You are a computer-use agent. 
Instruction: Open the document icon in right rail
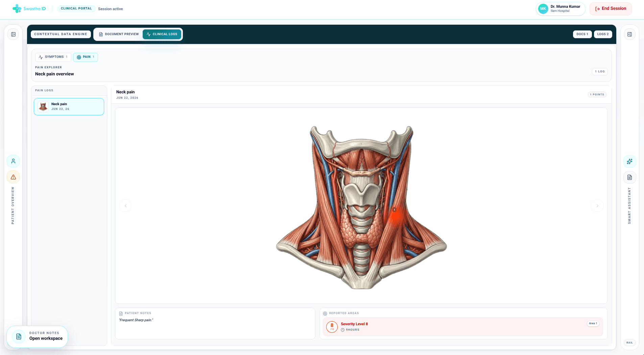(x=629, y=177)
